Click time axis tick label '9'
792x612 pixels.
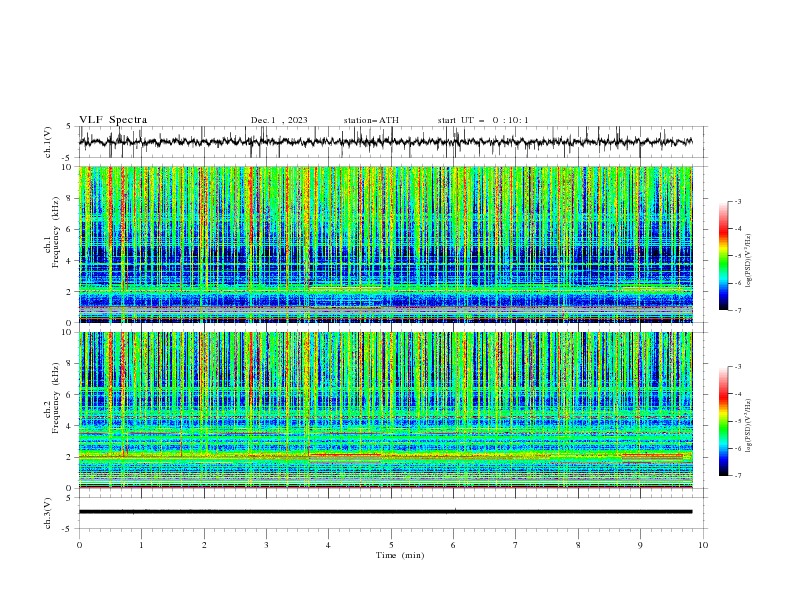[640, 545]
